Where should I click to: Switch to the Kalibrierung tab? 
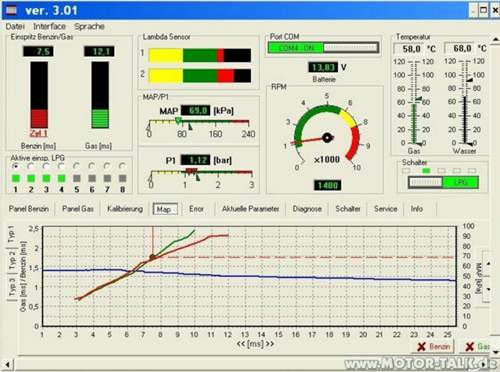pyautogui.click(x=125, y=209)
